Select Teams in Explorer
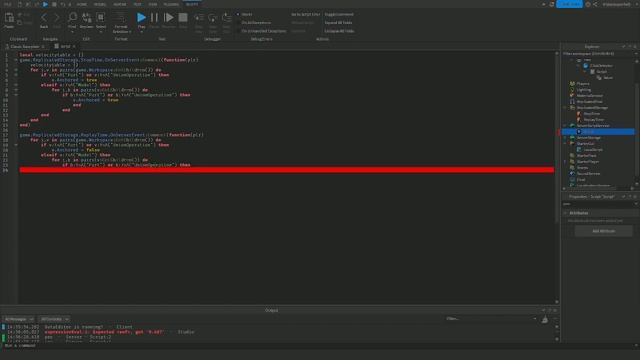The height and width of the screenshot is (360, 640). tap(582, 168)
